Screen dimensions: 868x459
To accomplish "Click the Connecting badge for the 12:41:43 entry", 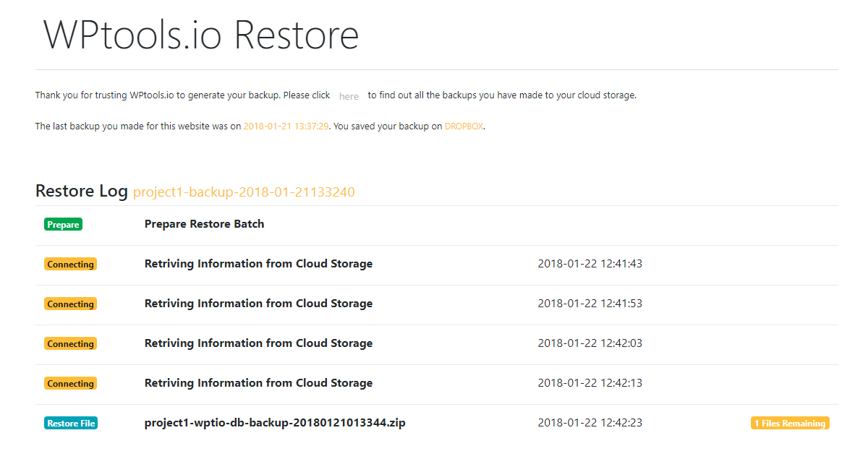I will pyautogui.click(x=70, y=265).
